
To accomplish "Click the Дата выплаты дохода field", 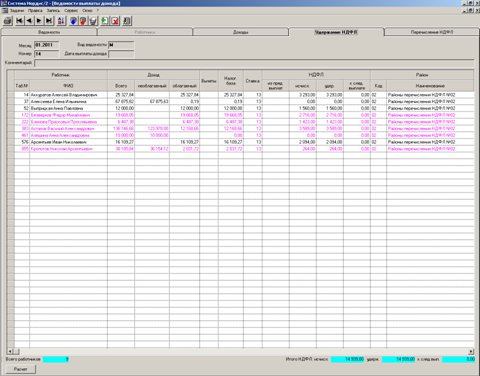I will [121, 54].
